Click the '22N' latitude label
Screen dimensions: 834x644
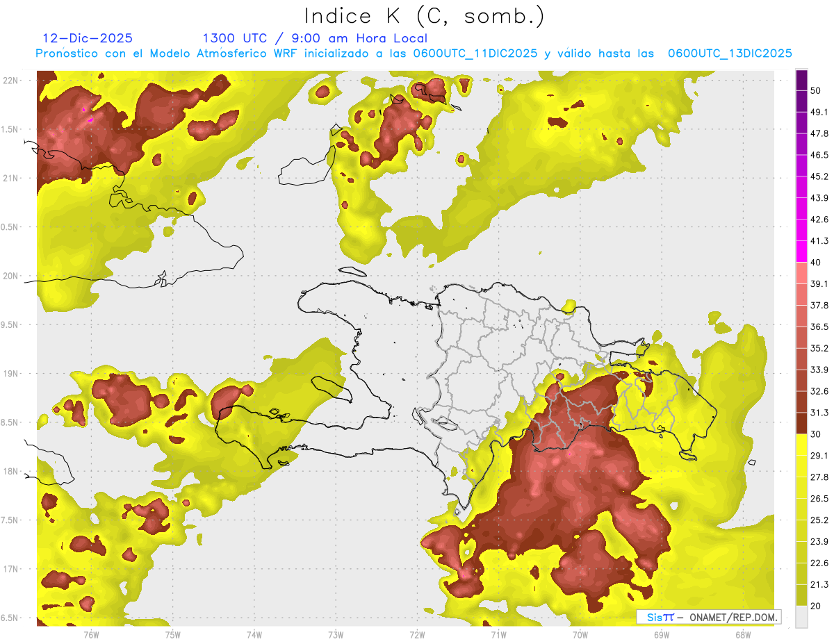click(x=11, y=80)
